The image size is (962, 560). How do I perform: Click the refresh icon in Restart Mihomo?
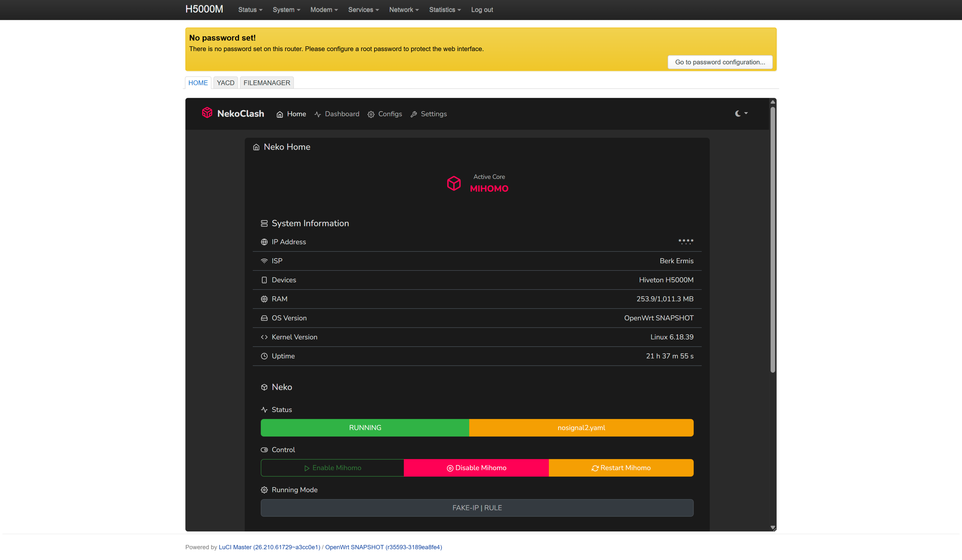coord(595,468)
